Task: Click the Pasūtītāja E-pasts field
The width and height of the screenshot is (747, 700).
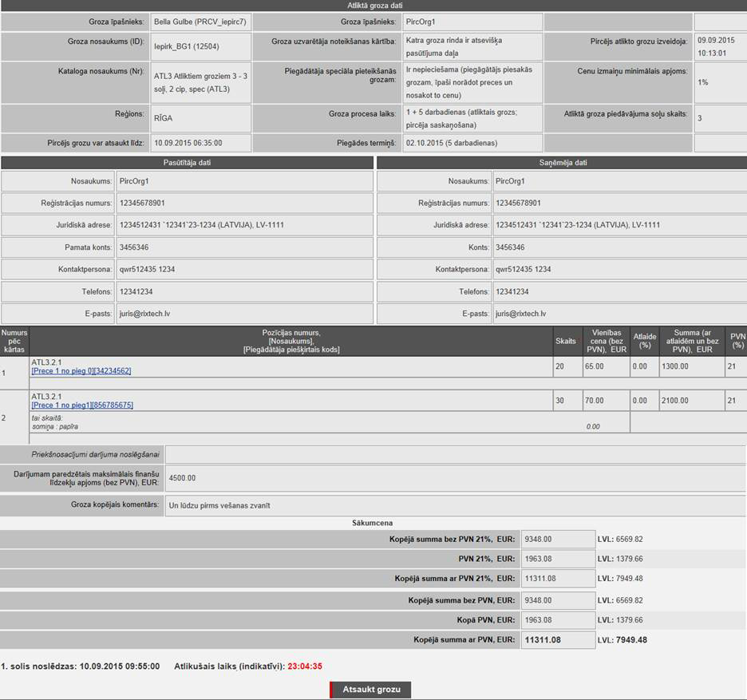Action: pos(243,314)
